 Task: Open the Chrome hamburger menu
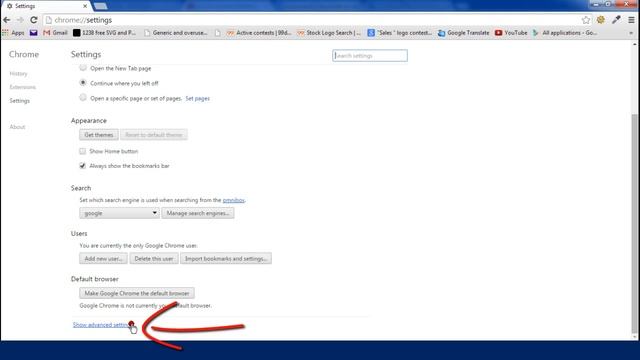tap(631, 20)
